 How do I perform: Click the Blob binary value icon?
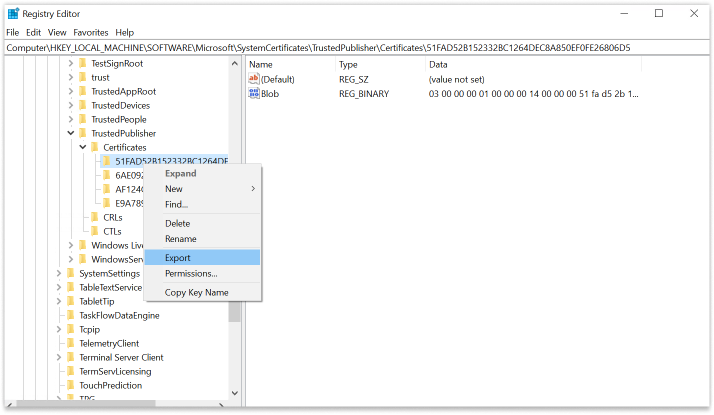point(254,93)
